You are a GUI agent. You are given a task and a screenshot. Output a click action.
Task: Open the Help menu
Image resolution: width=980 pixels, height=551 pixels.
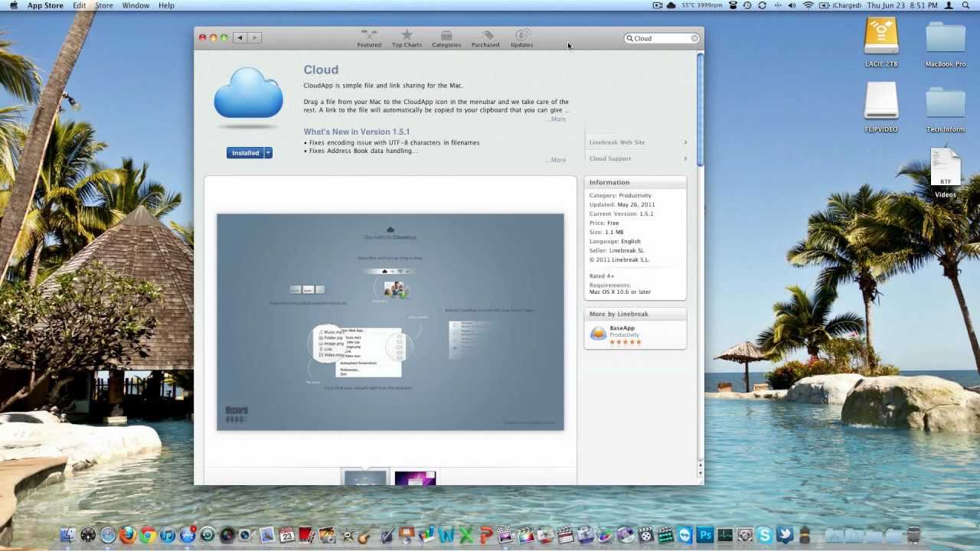click(x=166, y=5)
